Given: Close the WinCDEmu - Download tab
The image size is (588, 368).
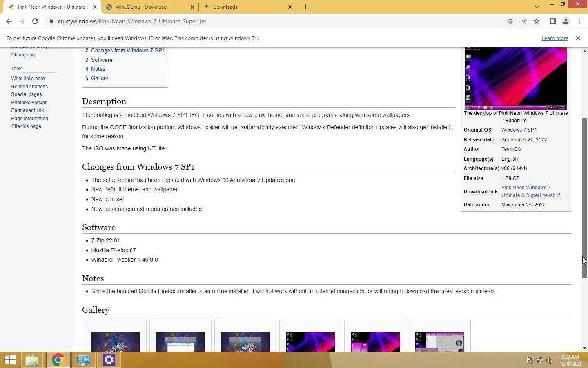Looking at the screenshot, I should pyautogui.click(x=193, y=7).
